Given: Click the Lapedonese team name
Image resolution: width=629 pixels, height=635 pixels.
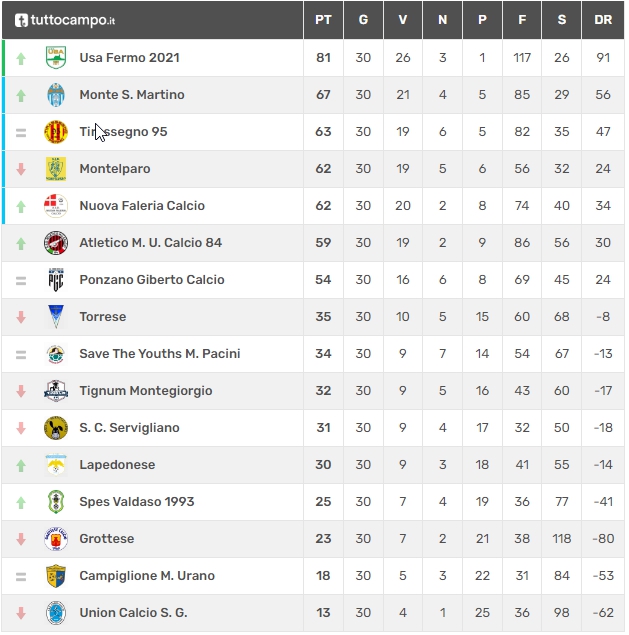Looking at the screenshot, I should [117, 465].
